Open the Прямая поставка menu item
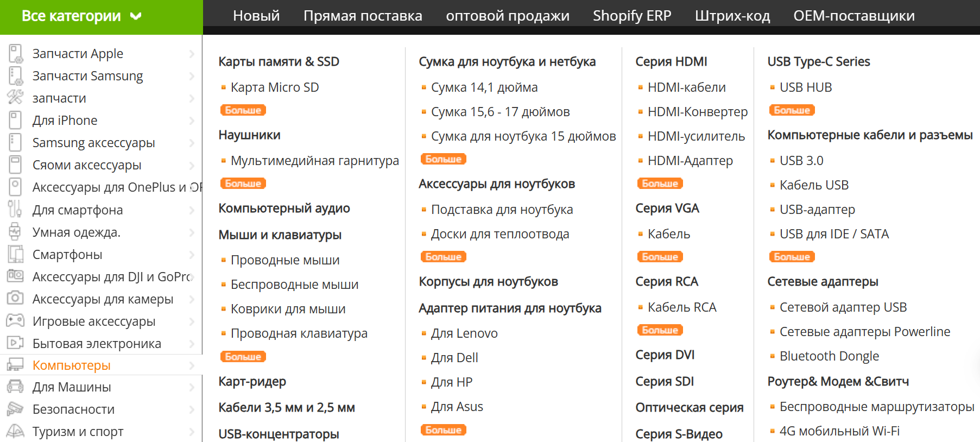The height and width of the screenshot is (442, 980). (363, 16)
